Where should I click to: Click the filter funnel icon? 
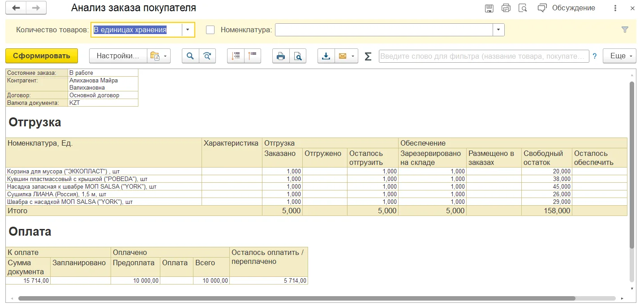click(x=625, y=30)
